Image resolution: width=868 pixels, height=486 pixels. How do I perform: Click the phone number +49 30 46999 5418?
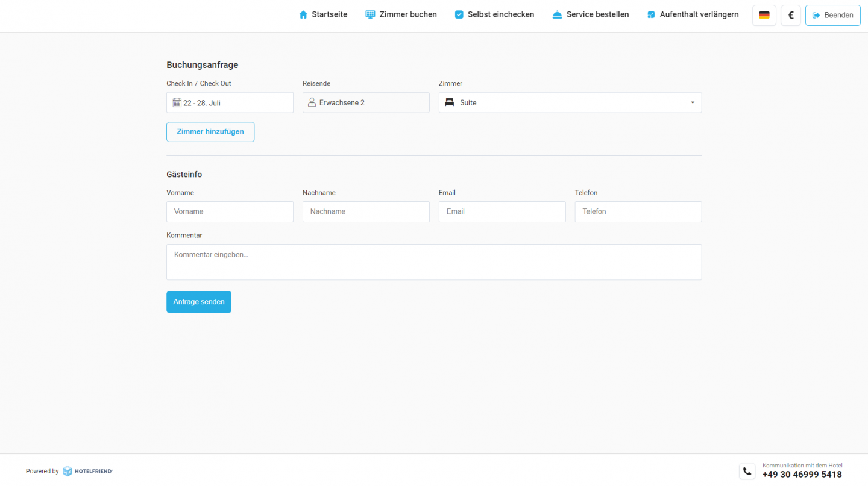[x=802, y=475]
